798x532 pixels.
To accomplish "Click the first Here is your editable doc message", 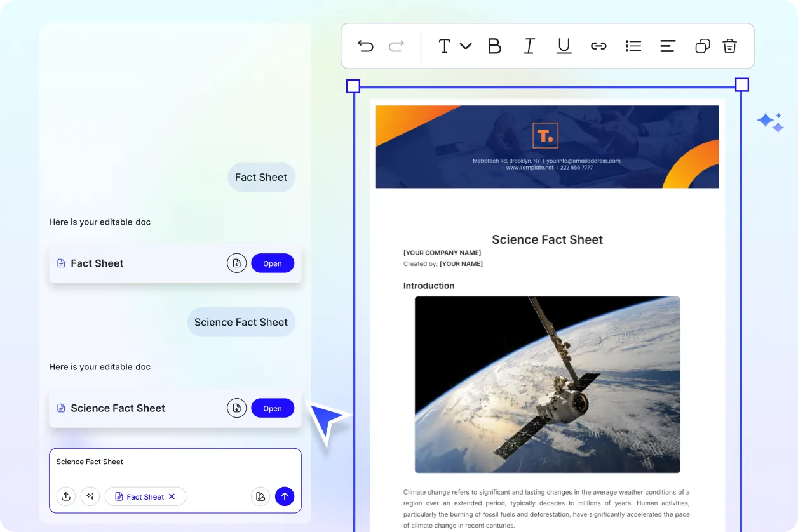I will coord(100,222).
